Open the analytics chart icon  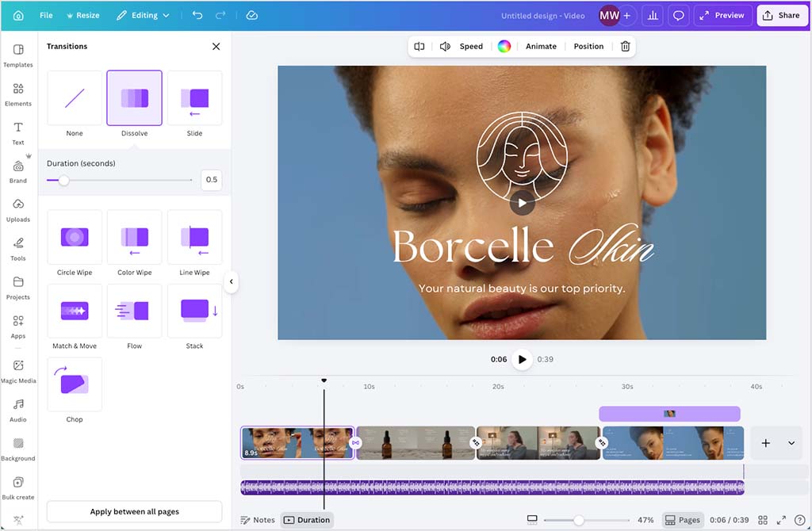[653, 16]
